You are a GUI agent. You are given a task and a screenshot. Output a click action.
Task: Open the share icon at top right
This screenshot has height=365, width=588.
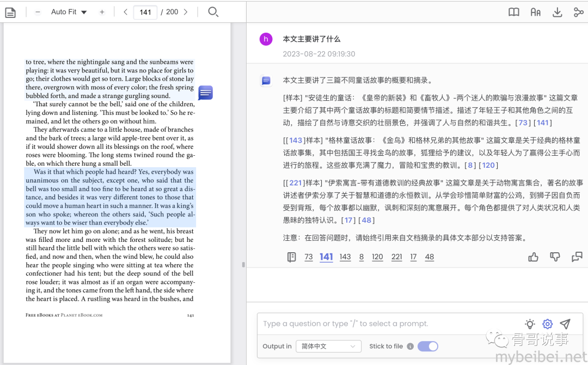click(578, 13)
